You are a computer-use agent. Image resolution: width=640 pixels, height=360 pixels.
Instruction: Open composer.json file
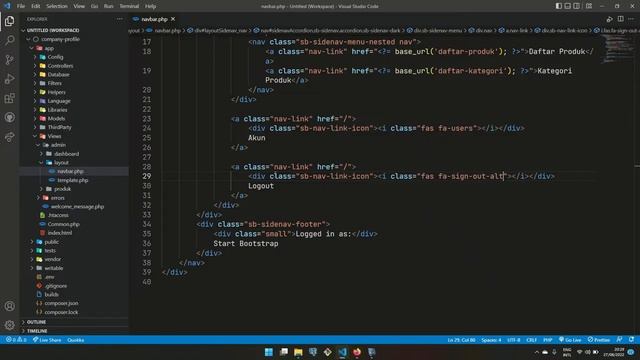61,303
